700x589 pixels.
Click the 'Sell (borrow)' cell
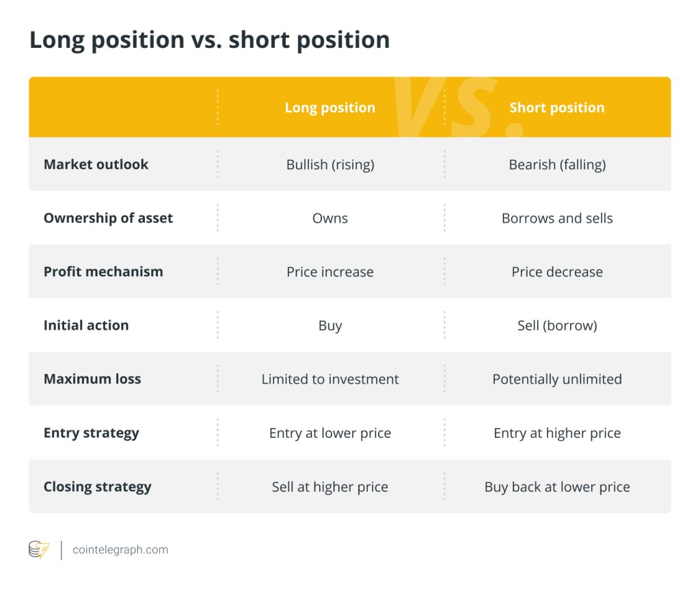pyautogui.click(x=557, y=326)
